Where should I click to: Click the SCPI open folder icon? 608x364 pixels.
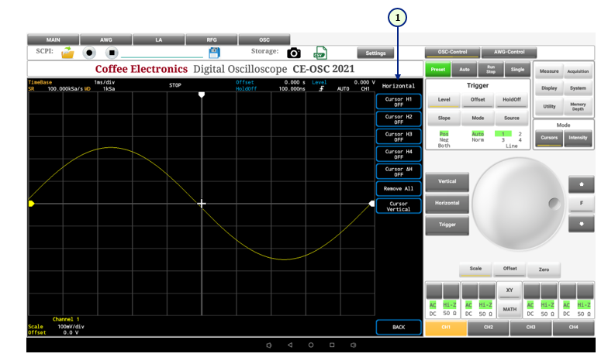pos(67,53)
